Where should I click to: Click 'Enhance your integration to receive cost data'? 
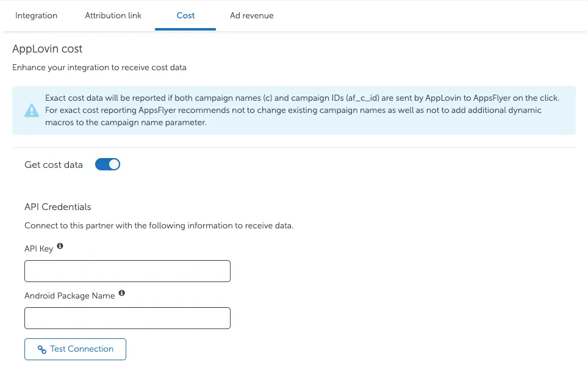(x=99, y=68)
